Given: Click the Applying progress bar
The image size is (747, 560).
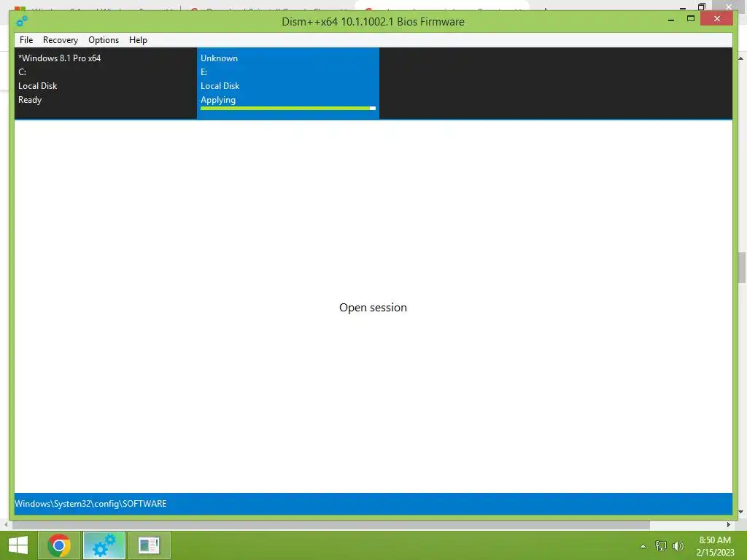Looking at the screenshot, I should coord(287,109).
